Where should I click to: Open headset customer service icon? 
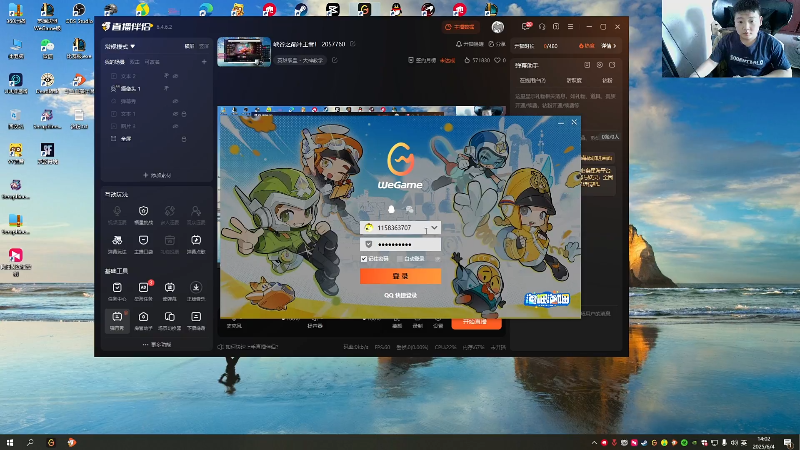pos(542,27)
